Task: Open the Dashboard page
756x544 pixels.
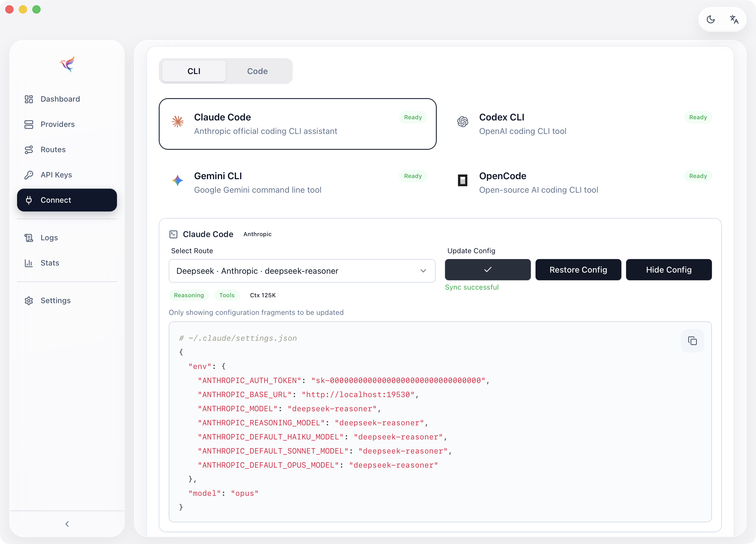Action: tap(67, 99)
